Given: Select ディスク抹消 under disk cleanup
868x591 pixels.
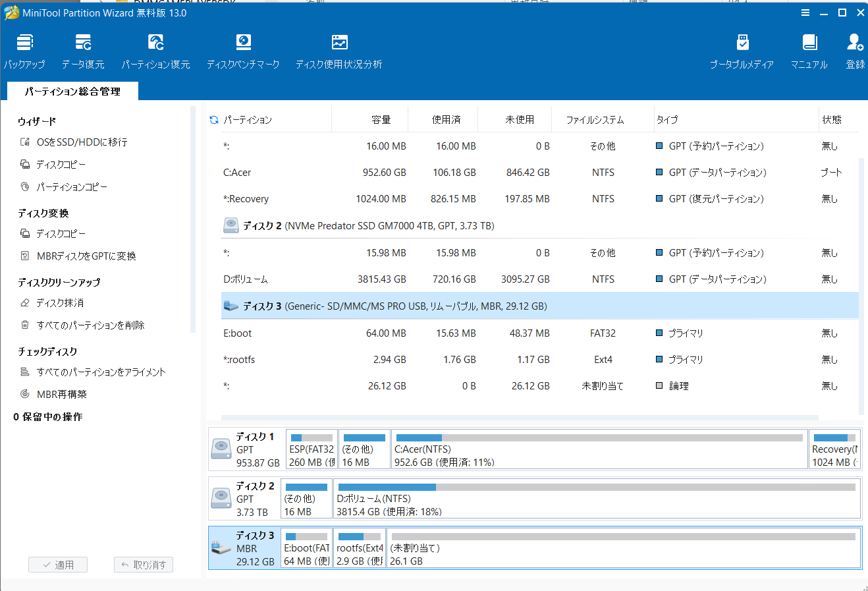Looking at the screenshot, I should point(60,303).
